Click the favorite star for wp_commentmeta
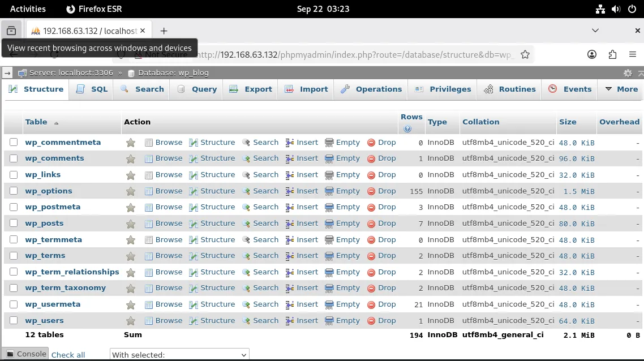 pyautogui.click(x=131, y=143)
